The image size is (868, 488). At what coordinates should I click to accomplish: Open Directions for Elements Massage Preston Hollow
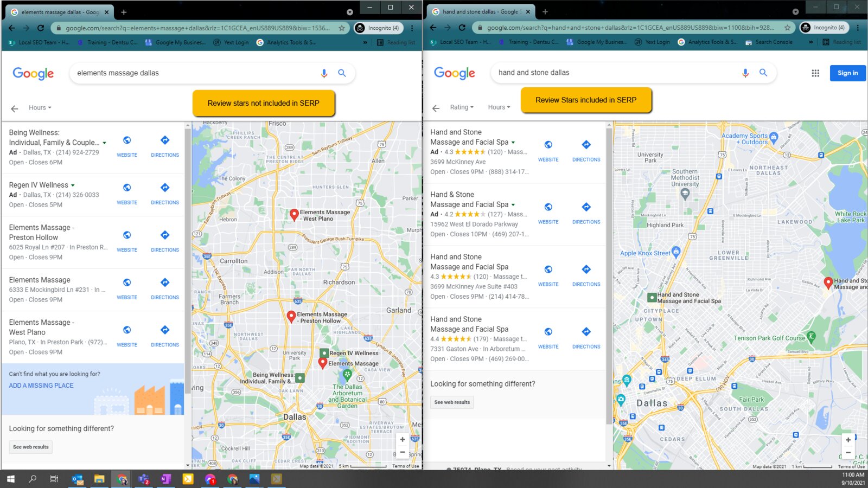coord(165,235)
